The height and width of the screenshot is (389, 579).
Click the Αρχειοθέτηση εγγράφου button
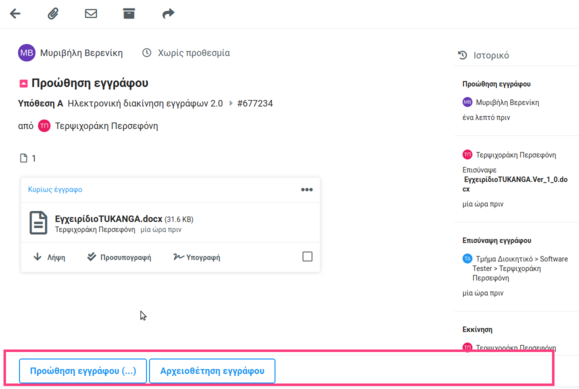(x=212, y=371)
